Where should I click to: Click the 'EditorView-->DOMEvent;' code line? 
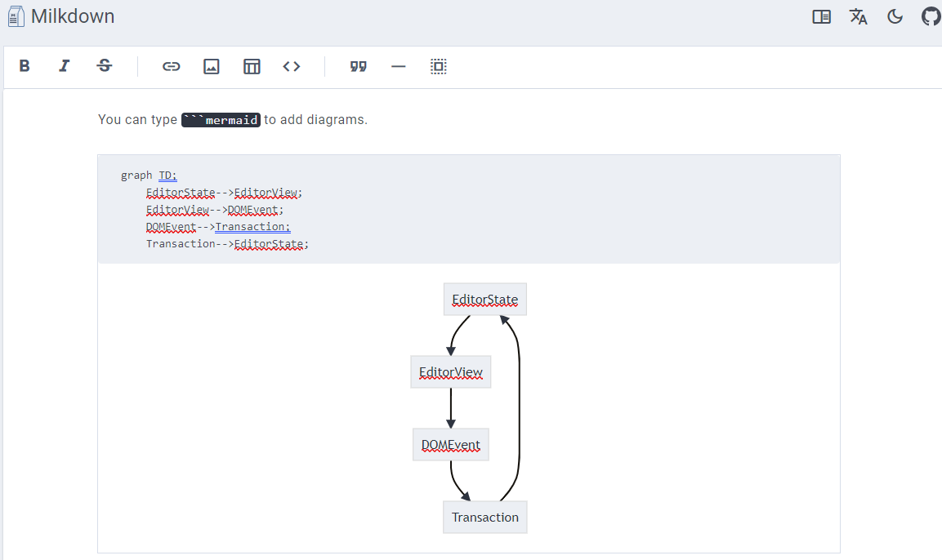point(215,210)
